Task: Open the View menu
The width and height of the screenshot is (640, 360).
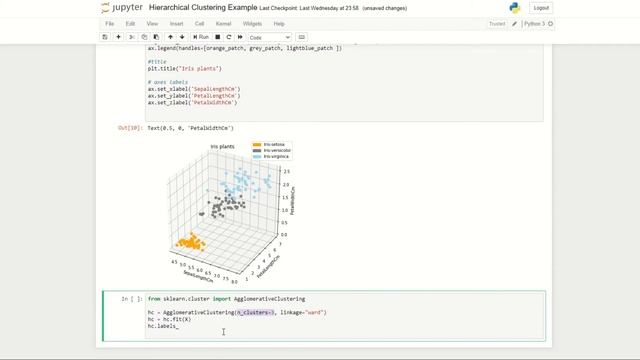Action: 152,24
